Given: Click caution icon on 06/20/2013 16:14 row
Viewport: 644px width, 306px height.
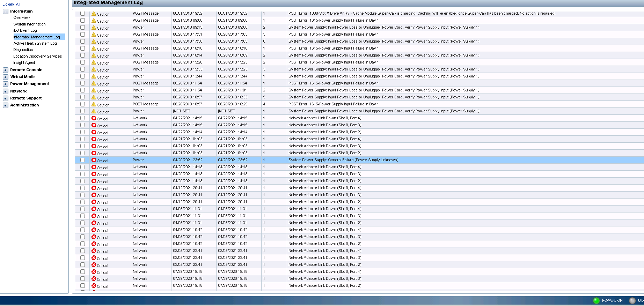Looking at the screenshot, I should (x=94, y=55).
